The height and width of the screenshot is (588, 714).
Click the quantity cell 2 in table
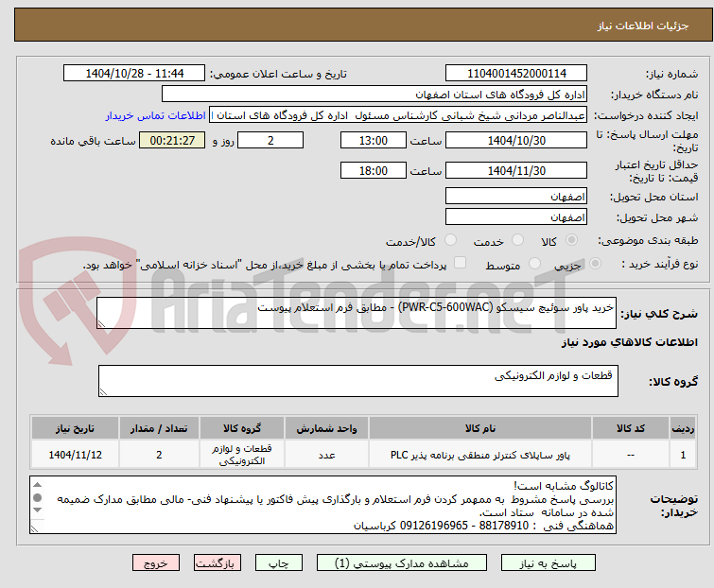[x=159, y=455]
